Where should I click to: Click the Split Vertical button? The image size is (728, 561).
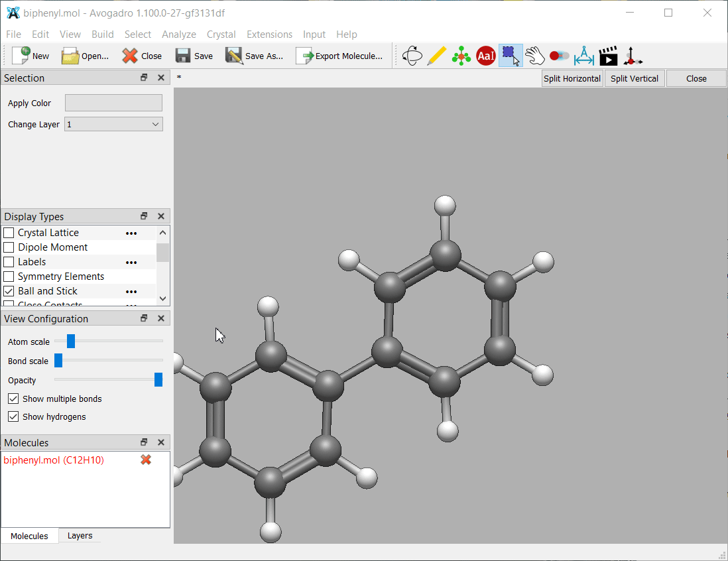click(635, 78)
